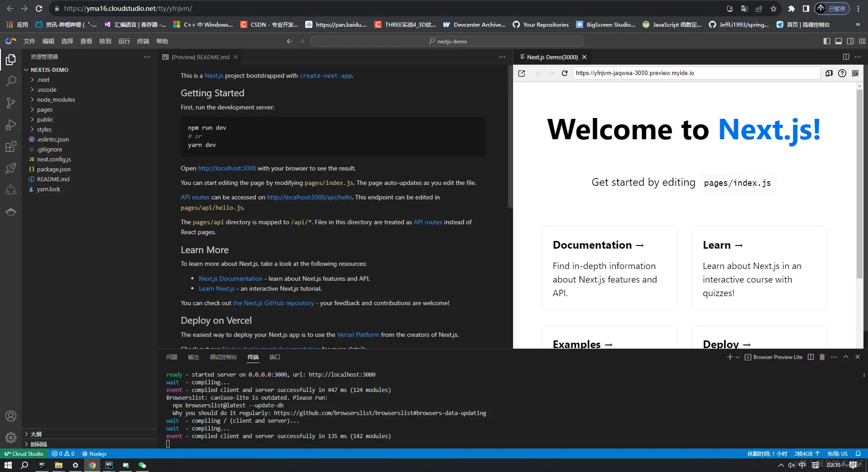
Task: Open the Extensions view
Action: [11, 146]
